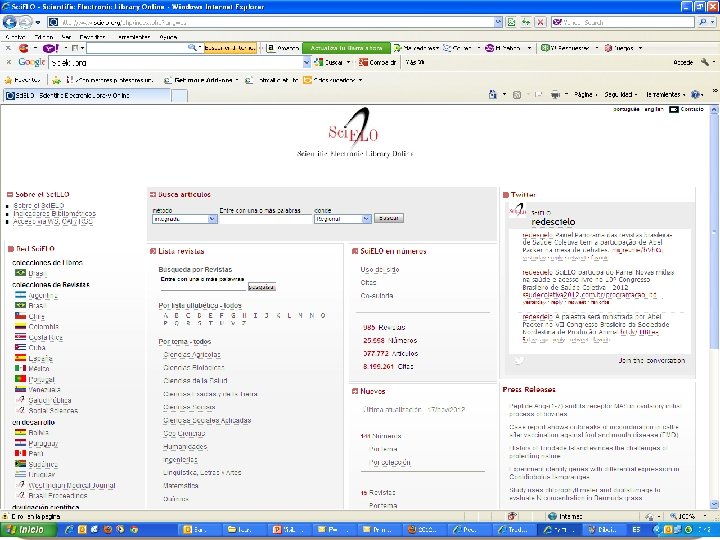Click the Firefox quick launch icon in taskbar

coord(108,529)
